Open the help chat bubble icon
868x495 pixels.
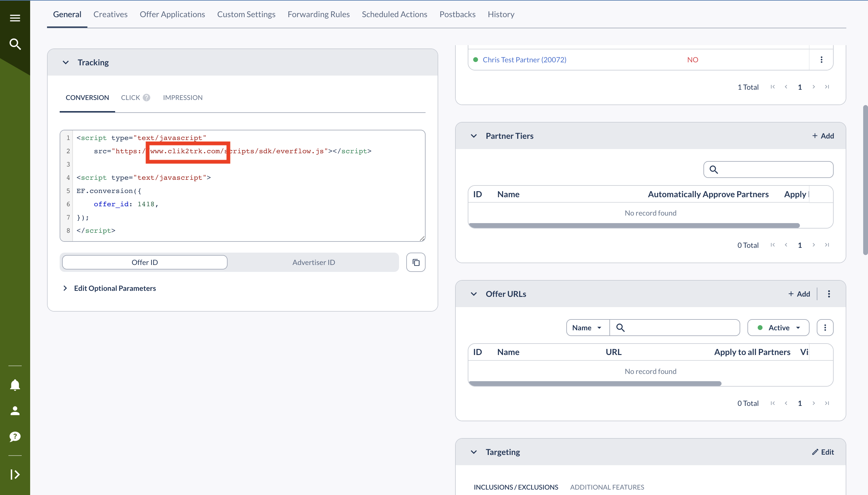[x=15, y=437]
